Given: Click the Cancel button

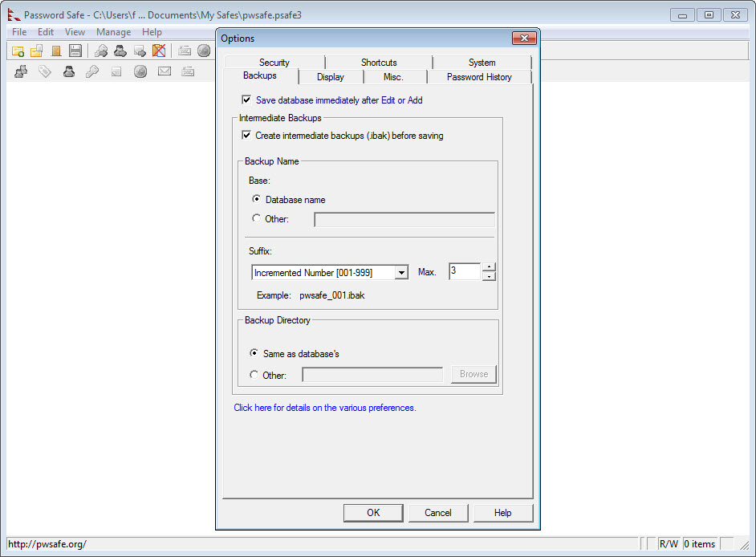Looking at the screenshot, I should click(x=437, y=513).
